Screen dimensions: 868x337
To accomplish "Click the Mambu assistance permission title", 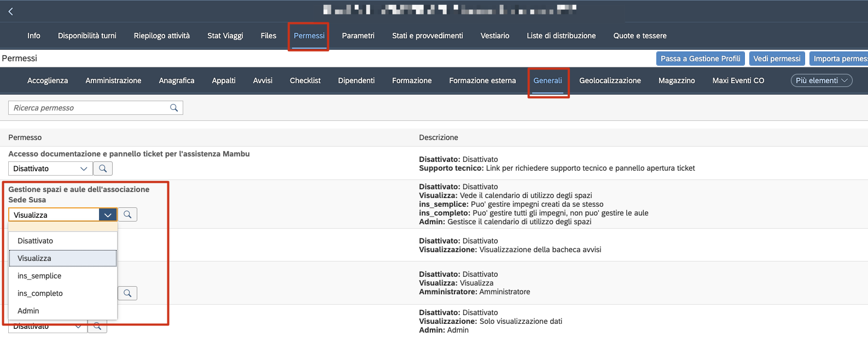I will tap(129, 154).
